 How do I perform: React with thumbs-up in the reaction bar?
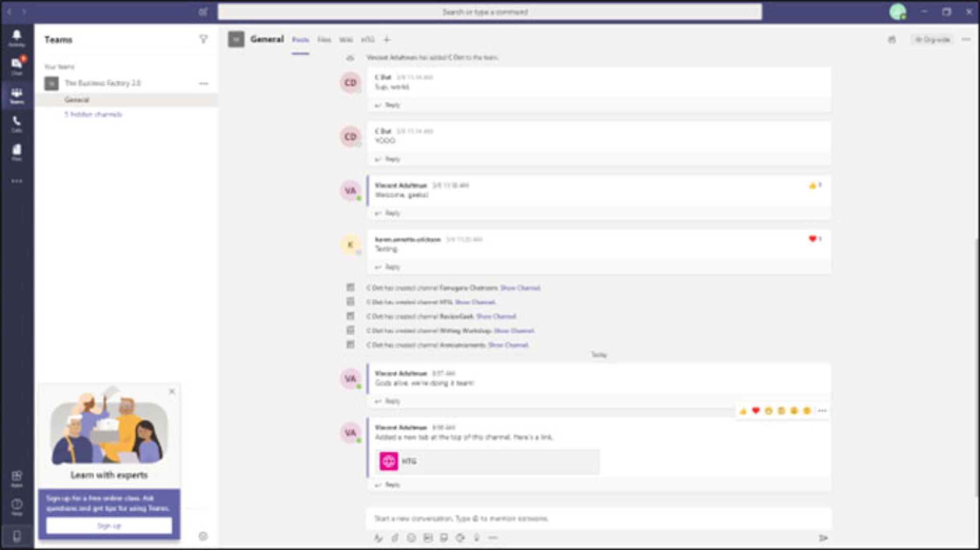tap(743, 411)
